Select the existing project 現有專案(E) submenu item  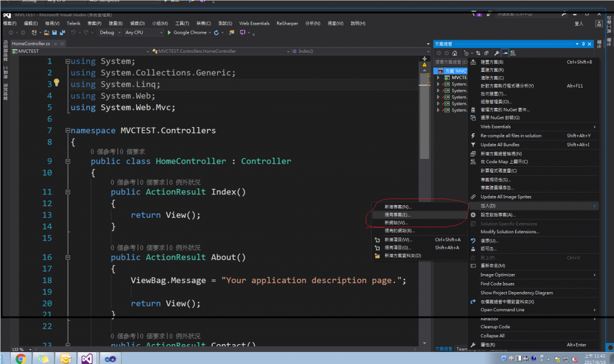point(420,215)
